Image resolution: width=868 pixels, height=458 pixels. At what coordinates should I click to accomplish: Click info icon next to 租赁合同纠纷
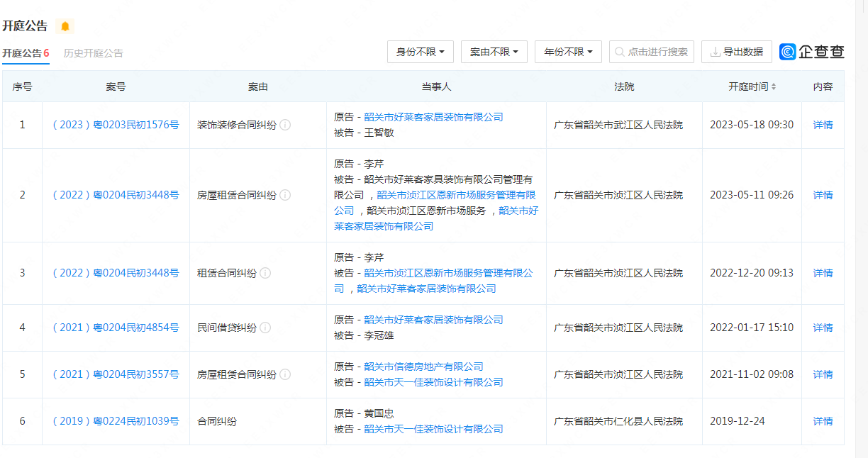265,273
